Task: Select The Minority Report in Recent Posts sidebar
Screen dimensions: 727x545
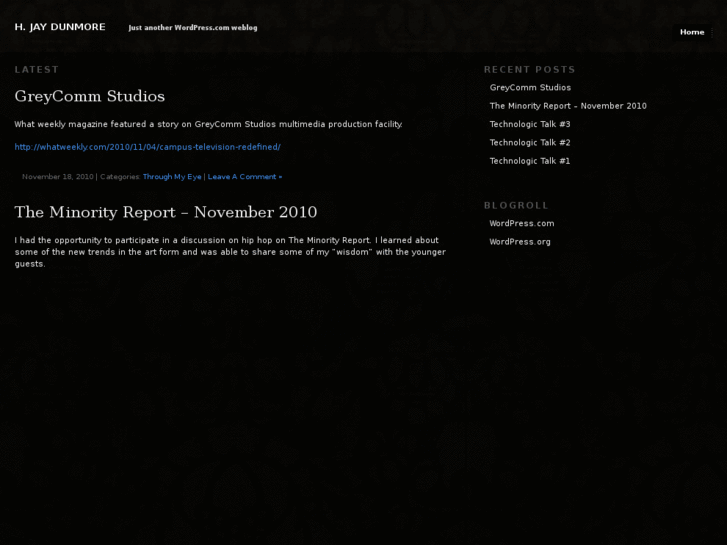Action: (x=567, y=106)
